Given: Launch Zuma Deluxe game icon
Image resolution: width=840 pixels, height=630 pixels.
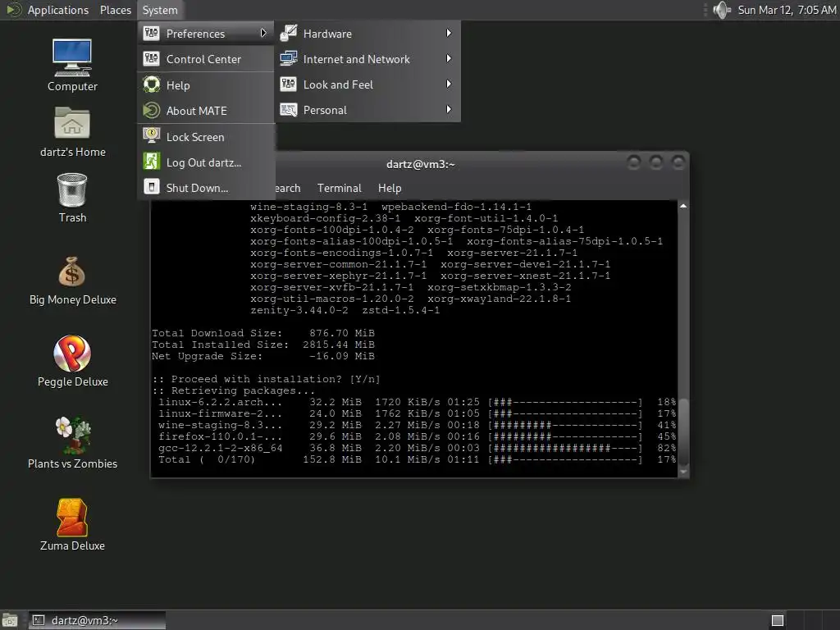Looking at the screenshot, I should (72, 517).
